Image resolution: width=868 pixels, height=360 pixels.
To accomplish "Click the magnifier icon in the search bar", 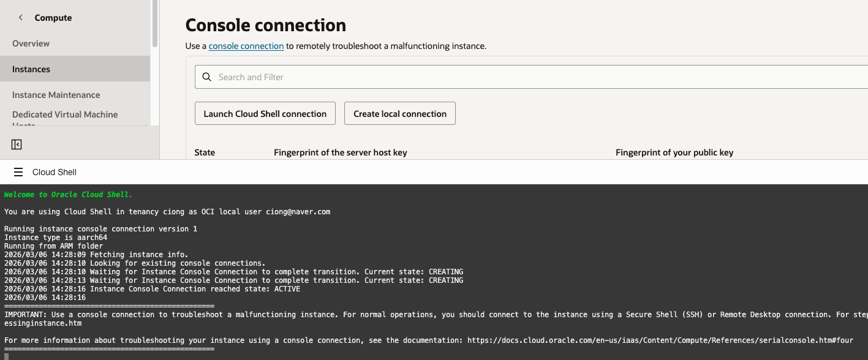I will pos(206,77).
